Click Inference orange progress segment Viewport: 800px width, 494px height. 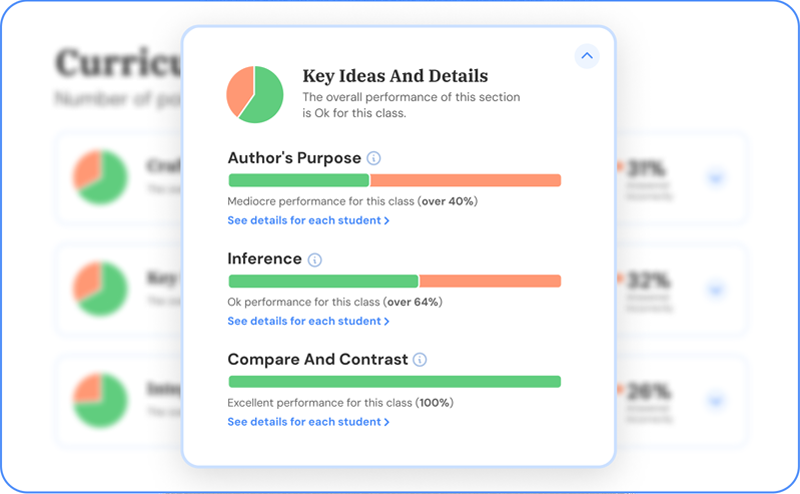coord(490,281)
